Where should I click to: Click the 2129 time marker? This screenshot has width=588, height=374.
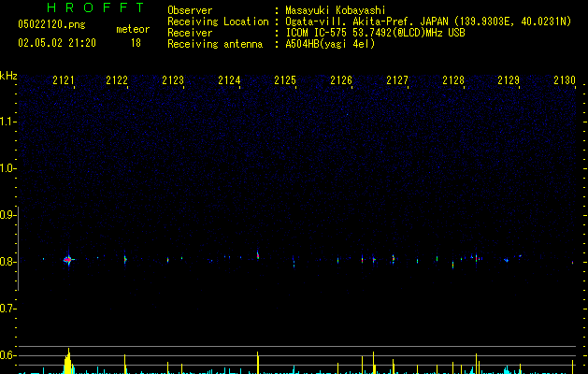click(x=509, y=80)
